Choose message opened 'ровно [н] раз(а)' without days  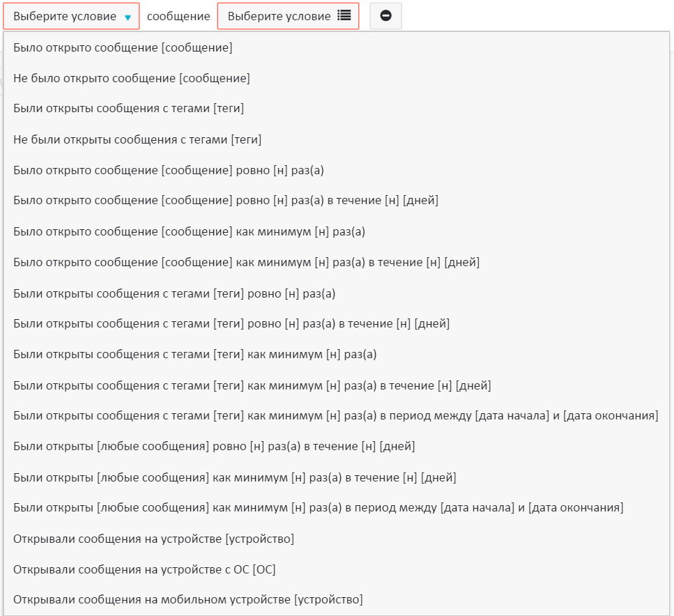pyautogui.click(x=169, y=171)
